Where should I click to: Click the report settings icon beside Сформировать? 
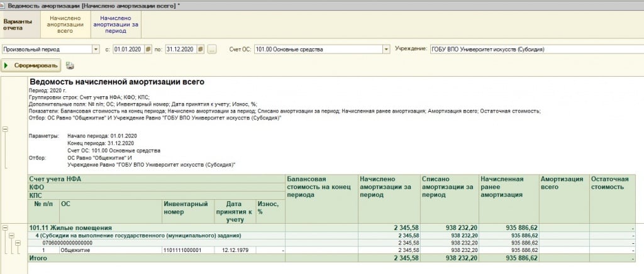70,65
